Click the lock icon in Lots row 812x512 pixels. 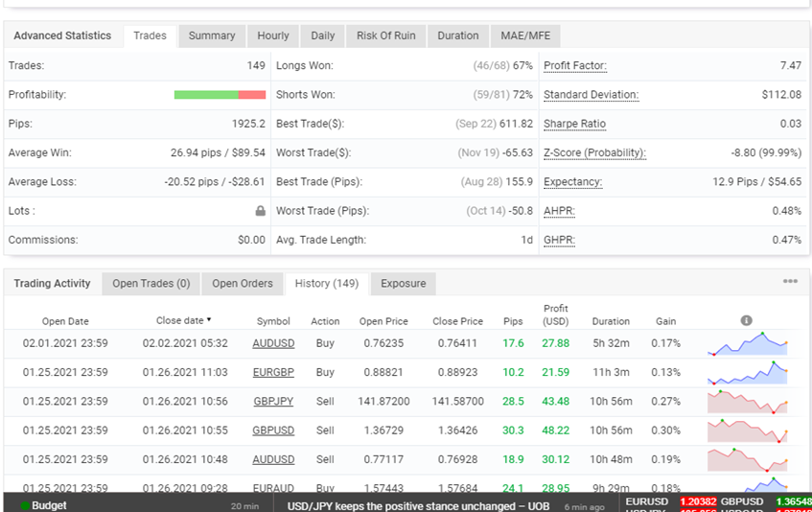pyautogui.click(x=261, y=211)
